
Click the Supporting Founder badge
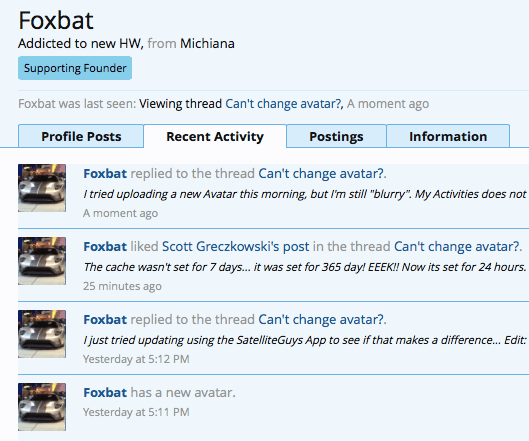click(x=75, y=68)
